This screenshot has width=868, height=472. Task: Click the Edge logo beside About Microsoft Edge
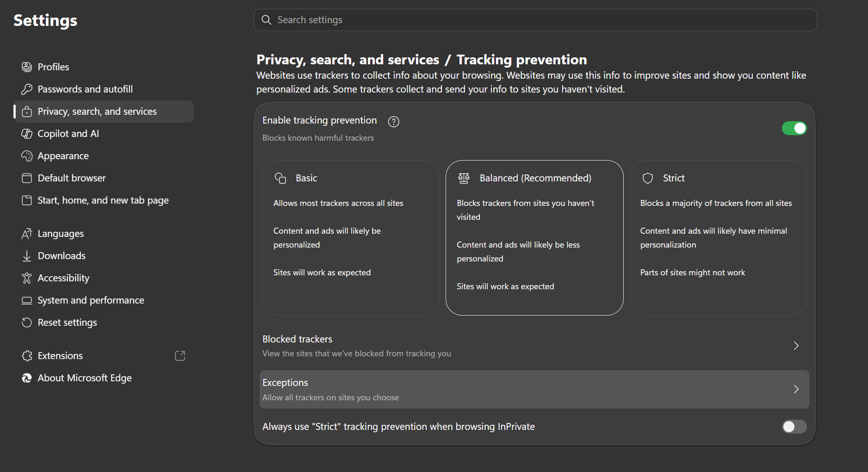pyautogui.click(x=27, y=378)
